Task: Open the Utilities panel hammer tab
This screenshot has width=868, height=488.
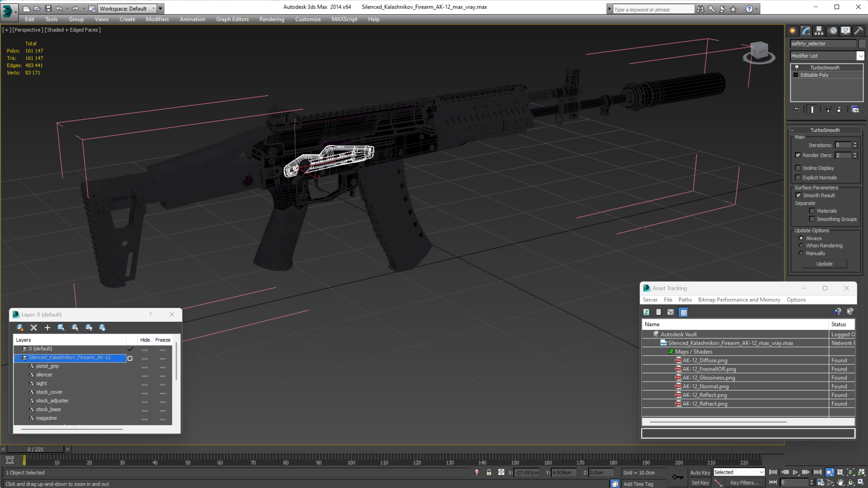Action: pos(859,31)
